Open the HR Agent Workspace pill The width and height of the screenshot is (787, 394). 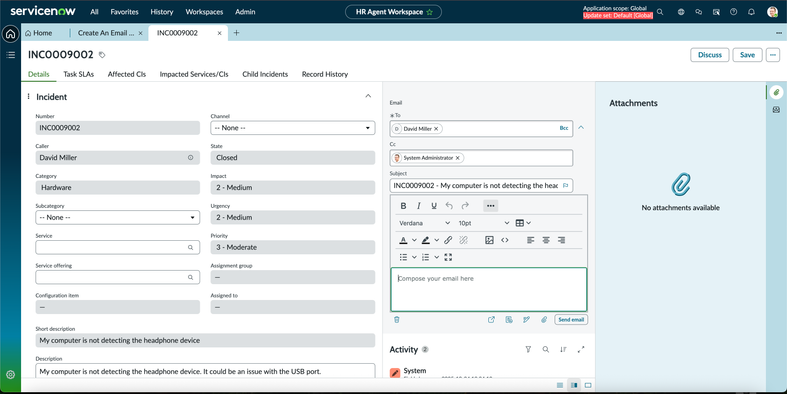(x=394, y=12)
